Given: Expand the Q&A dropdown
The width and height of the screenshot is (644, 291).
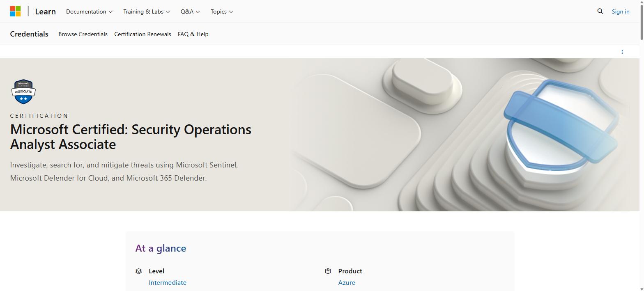Looking at the screenshot, I should [190, 11].
